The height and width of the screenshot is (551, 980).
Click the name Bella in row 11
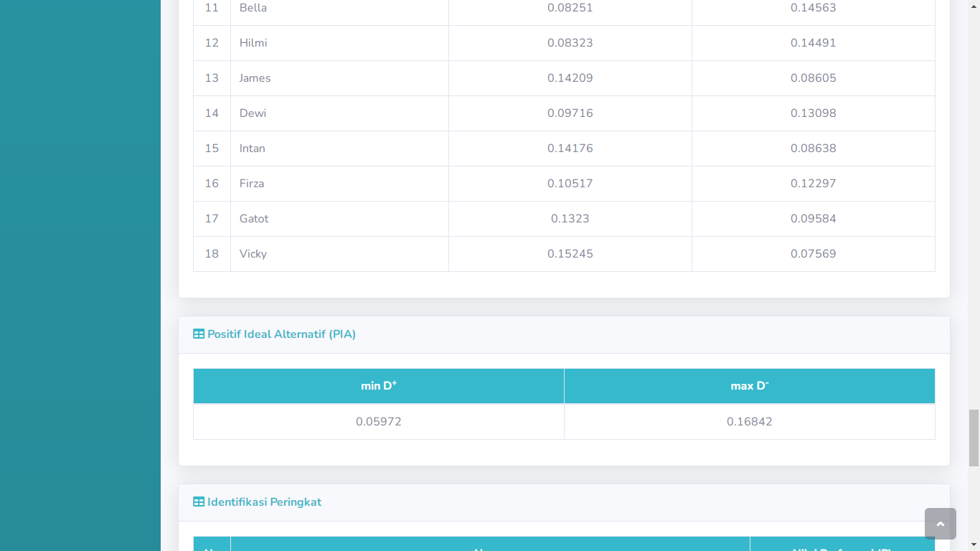click(253, 8)
